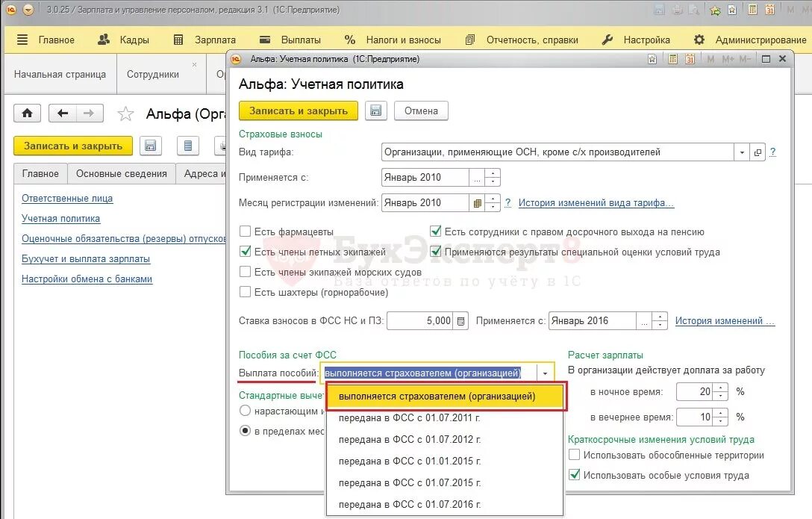The image size is (812, 519).
Task: Open the Главное tab of the organization form
Action: pyautogui.click(x=40, y=173)
